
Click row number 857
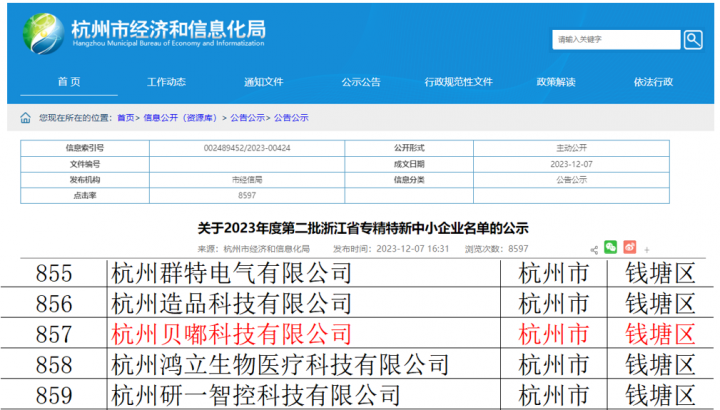click(x=54, y=334)
